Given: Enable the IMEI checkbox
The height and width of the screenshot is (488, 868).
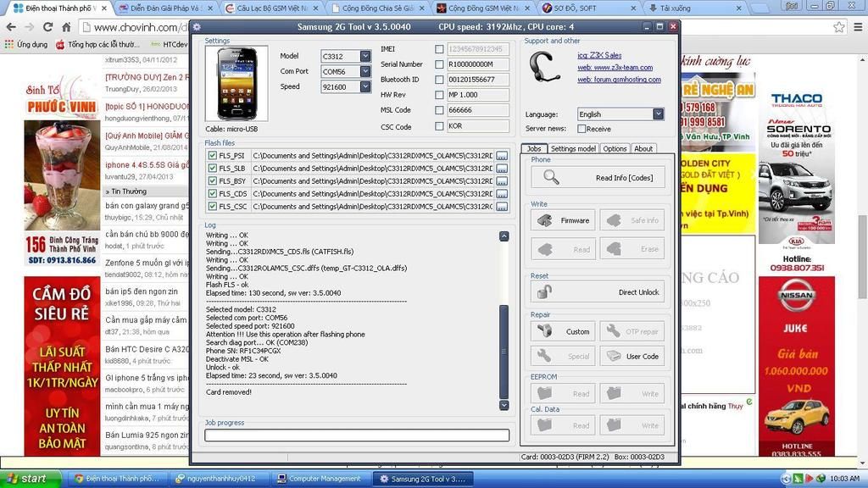Looking at the screenshot, I should click(x=439, y=49).
